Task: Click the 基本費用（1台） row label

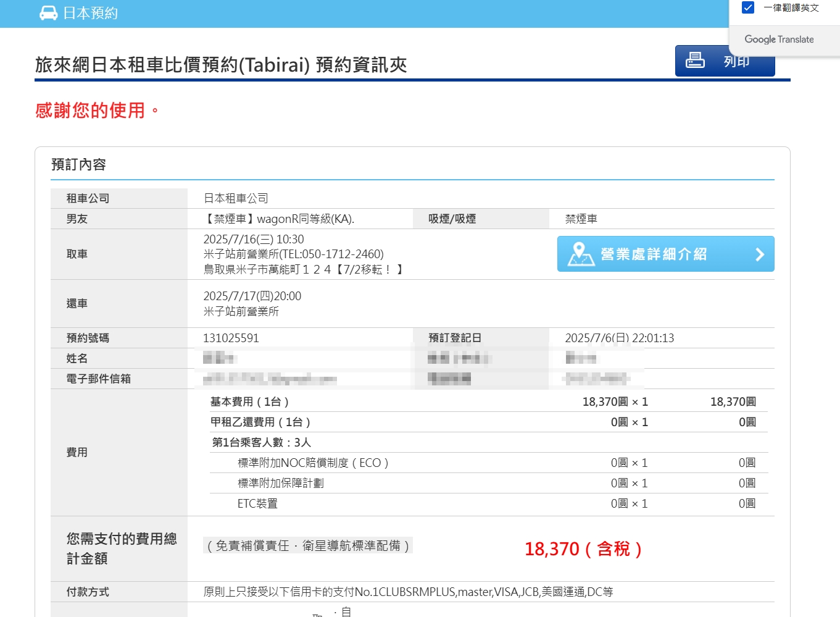Action: coord(249,401)
